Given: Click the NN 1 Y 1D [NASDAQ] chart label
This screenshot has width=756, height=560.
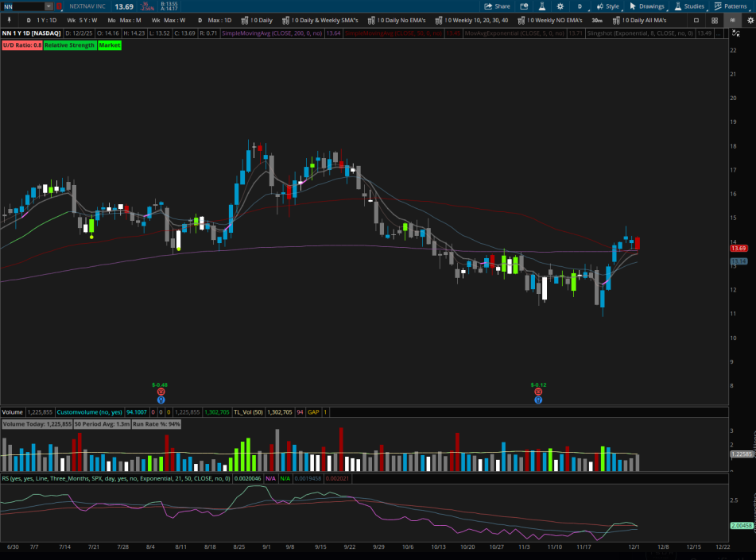Looking at the screenshot, I should click(x=31, y=33).
